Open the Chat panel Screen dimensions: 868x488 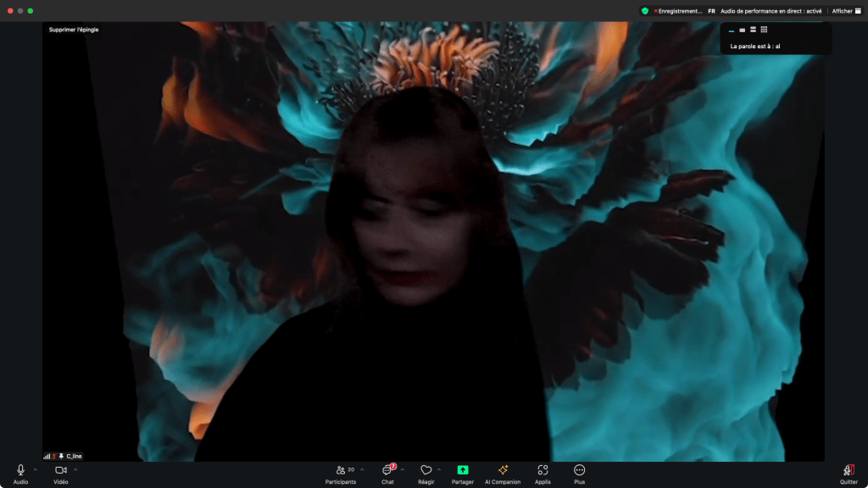pyautogui.click(x=387, y=470)
